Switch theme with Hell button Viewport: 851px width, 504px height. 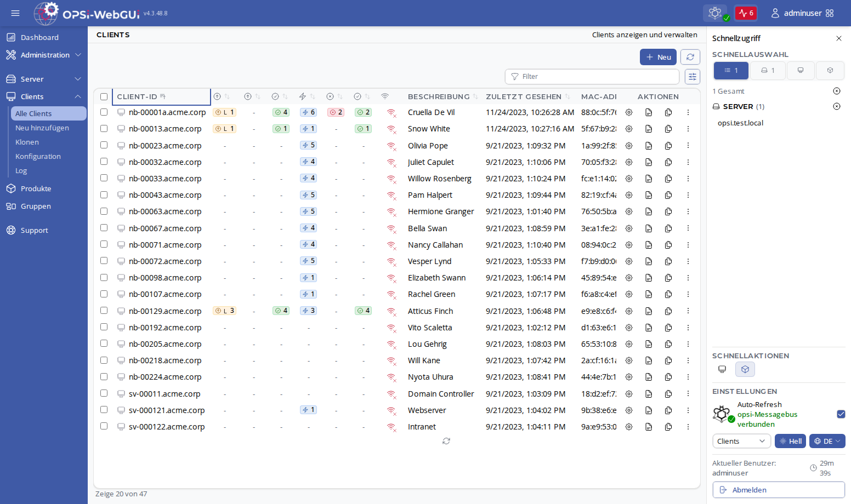coord(790,441)
